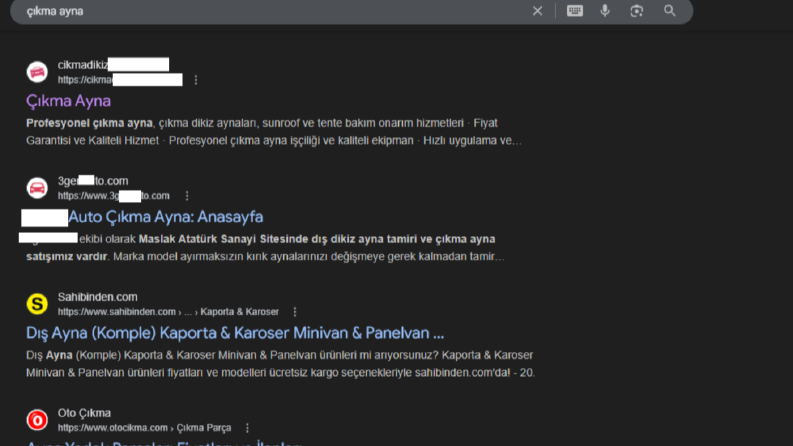Open 'Auto Çıkma Ayna: Anasayfa' result link
Viewport: 793px width, 446px height.
pos(165,217)
